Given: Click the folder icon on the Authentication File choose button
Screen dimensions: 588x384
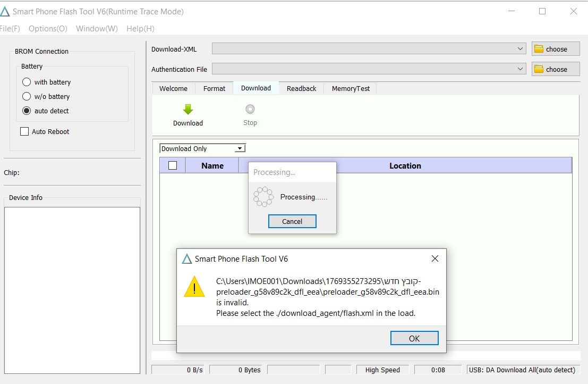Looking at the screenshot, I should [539, 69].
